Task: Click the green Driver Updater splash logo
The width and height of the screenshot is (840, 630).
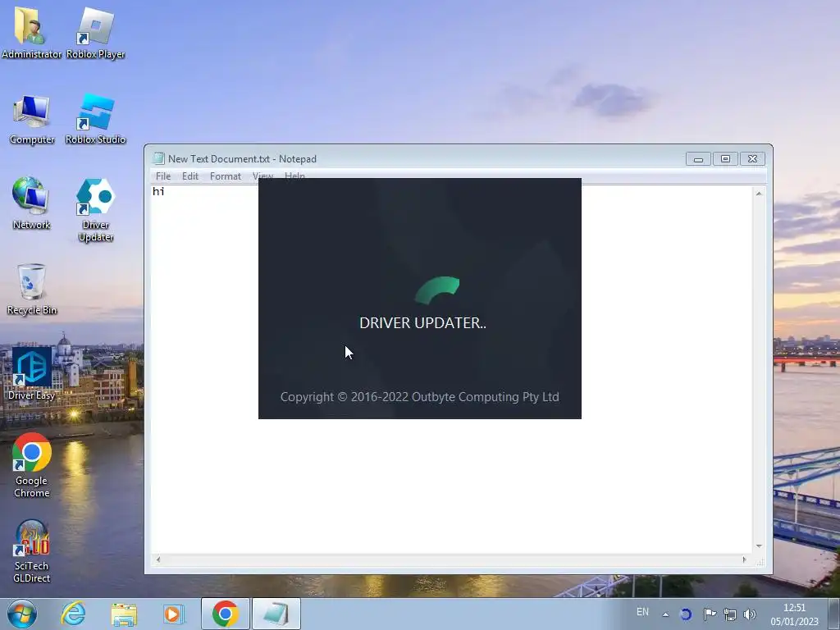Action: click(437, 290)
